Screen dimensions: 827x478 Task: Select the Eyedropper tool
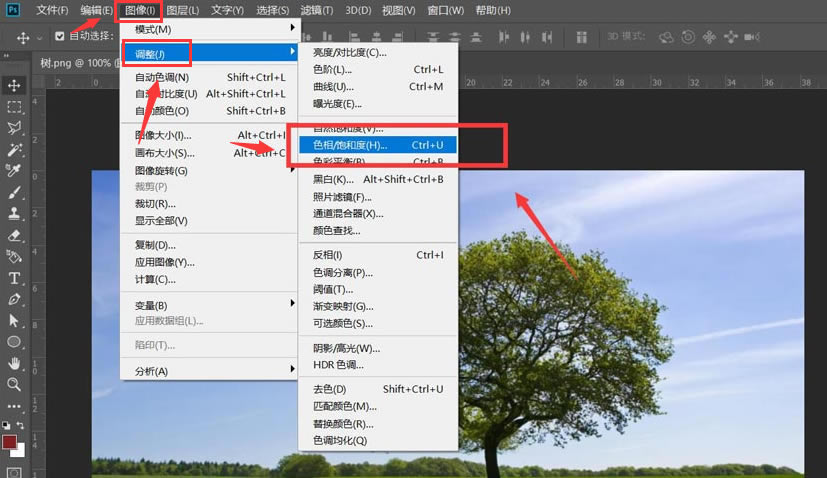(14, 171)
